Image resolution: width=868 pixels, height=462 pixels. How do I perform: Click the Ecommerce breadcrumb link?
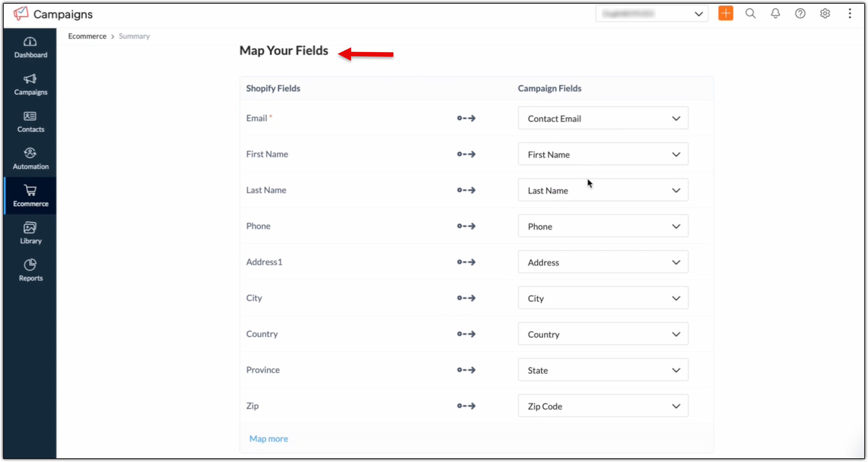tap(87, 36)
